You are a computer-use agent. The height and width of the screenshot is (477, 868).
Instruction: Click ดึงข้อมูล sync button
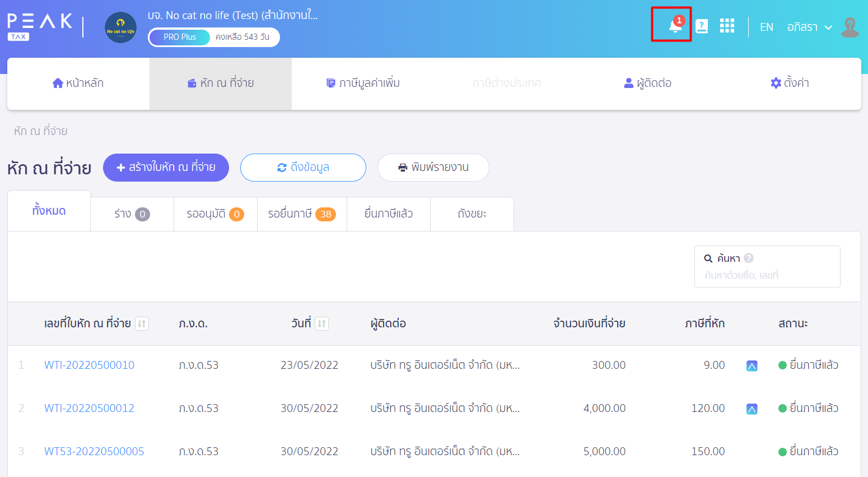(303, 168)
